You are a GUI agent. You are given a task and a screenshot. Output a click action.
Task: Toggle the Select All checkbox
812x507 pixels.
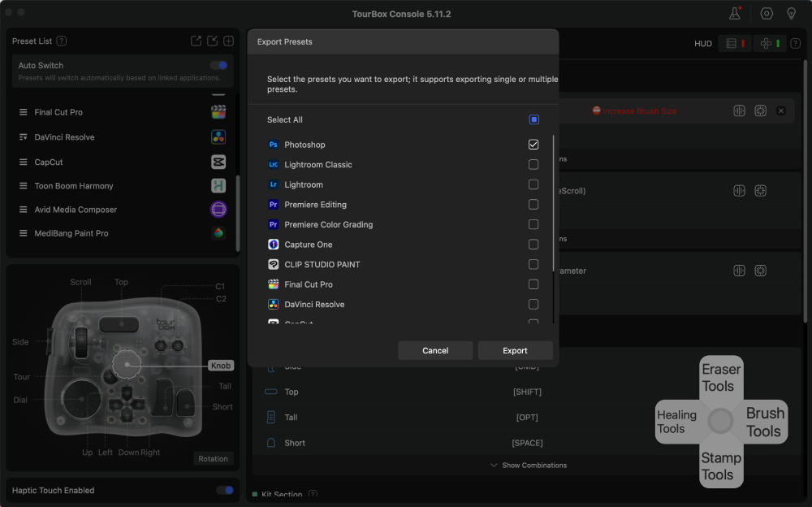[534, 119]
